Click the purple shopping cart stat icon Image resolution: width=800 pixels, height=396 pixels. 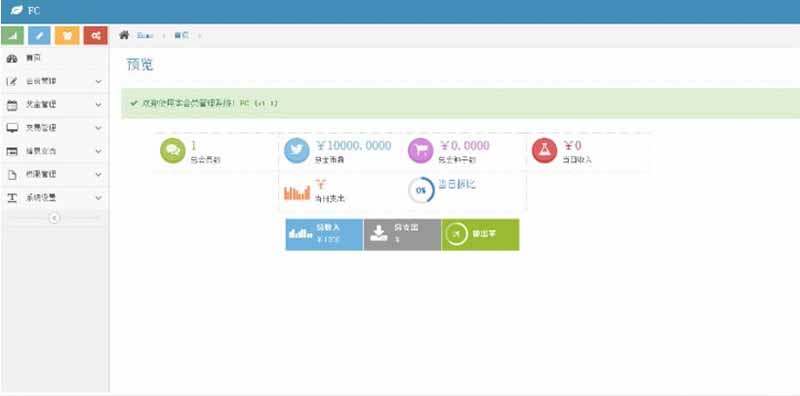tap(420, 151)
